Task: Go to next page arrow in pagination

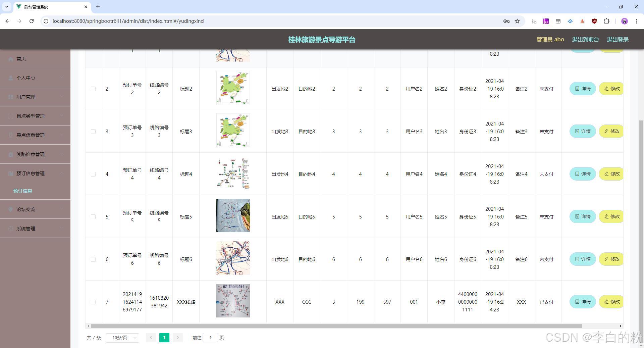Action: pos(178,338)
